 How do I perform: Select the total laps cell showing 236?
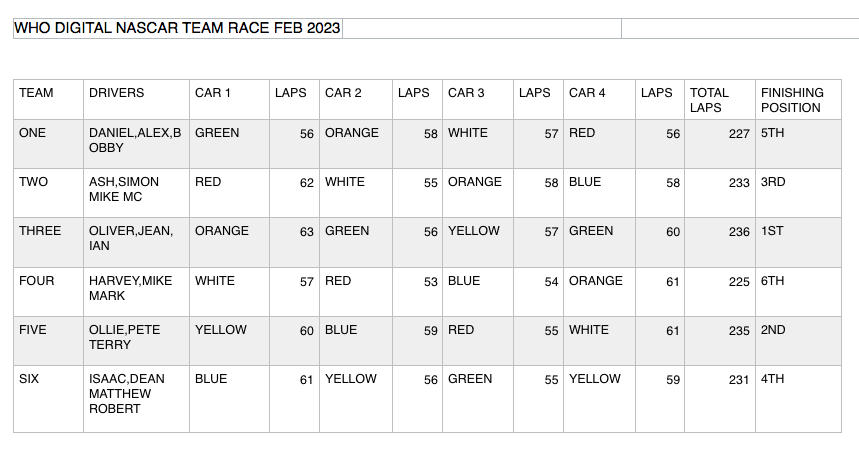719,239
